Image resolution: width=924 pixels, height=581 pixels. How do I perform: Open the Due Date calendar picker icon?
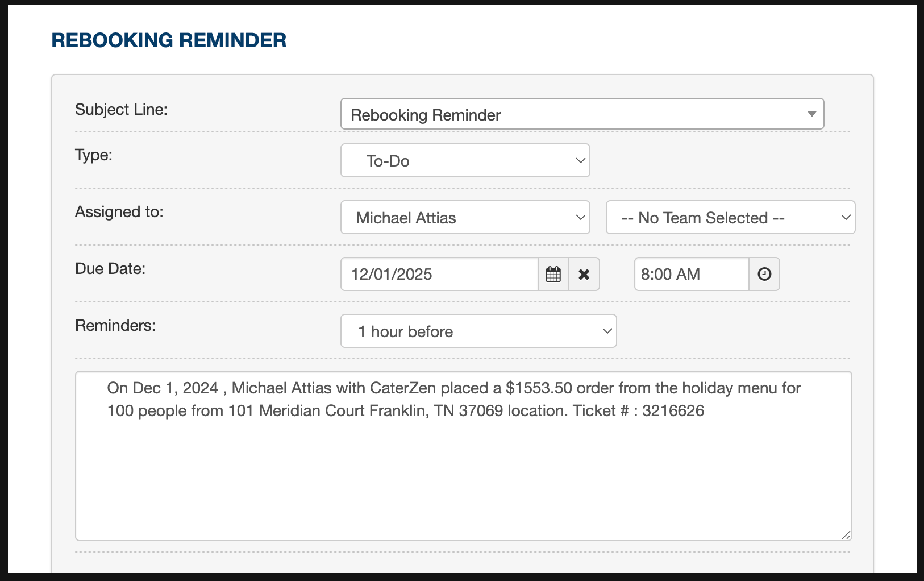[553, 275]
